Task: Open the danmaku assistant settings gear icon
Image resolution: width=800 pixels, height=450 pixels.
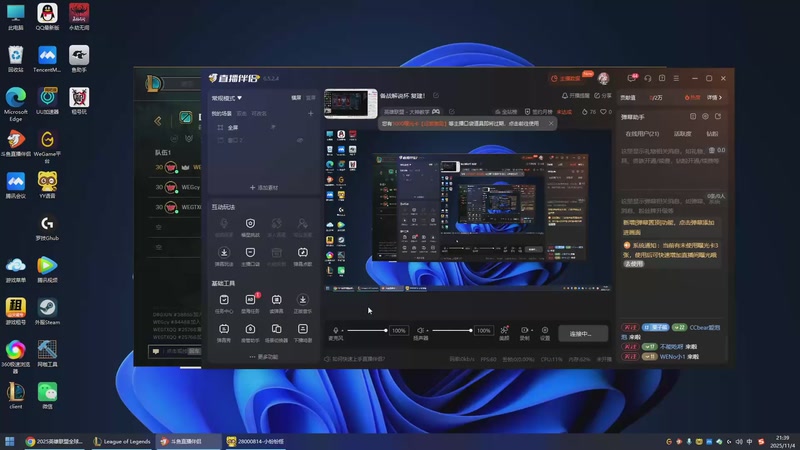Action: coord(705,116)
